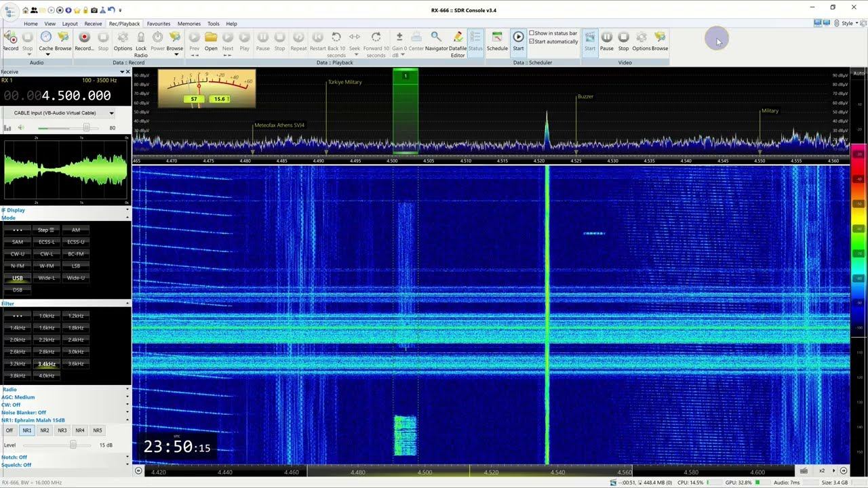This screenshot has height=488, width=868.
Task: Select LSB demodulation mode
Action: coord(76,266)
